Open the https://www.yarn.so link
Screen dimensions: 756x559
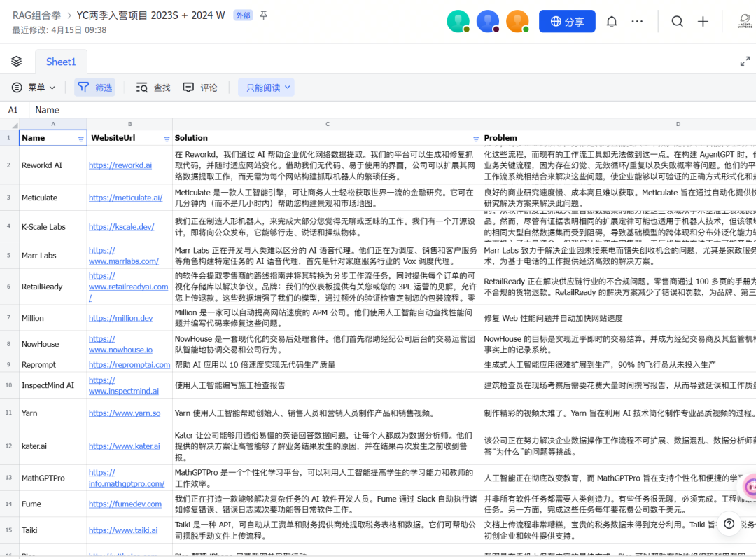(125, 413)
